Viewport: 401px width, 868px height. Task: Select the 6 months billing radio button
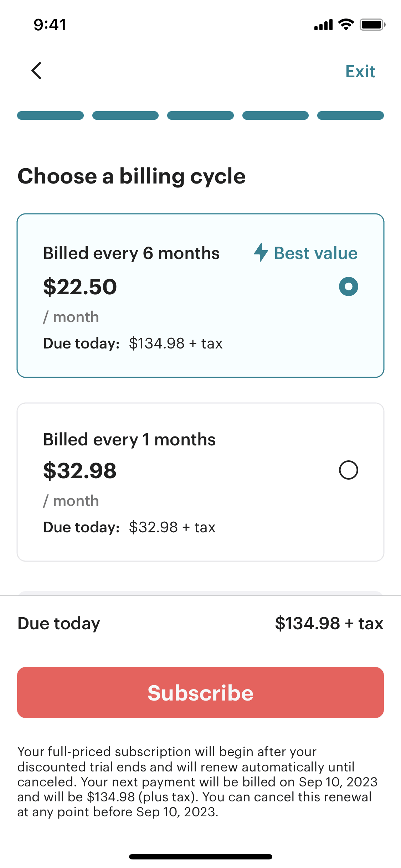(x=348, y=286)
